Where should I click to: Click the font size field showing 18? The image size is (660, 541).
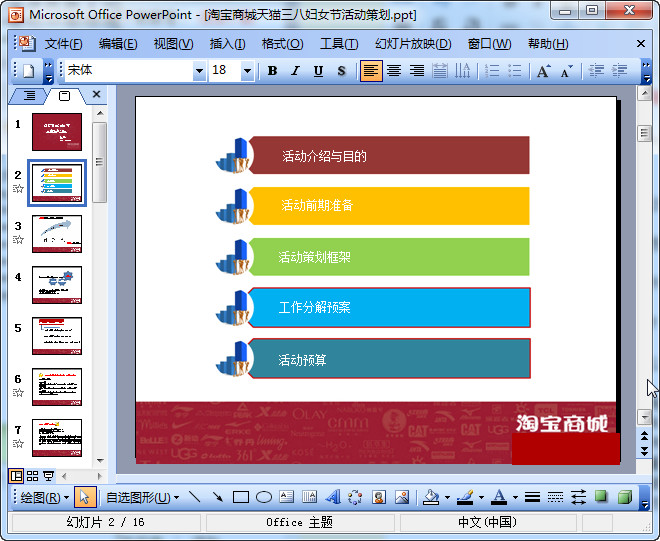(x=225, y=71)
